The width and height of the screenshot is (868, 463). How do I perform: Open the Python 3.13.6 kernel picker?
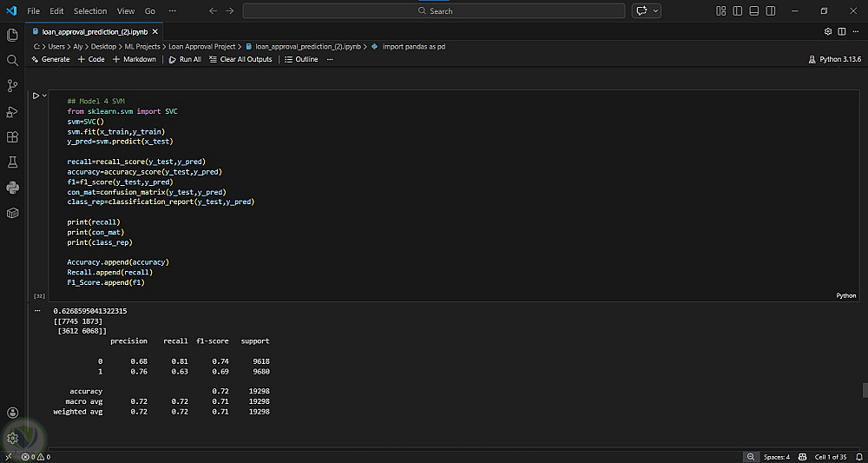click(833, 59)
